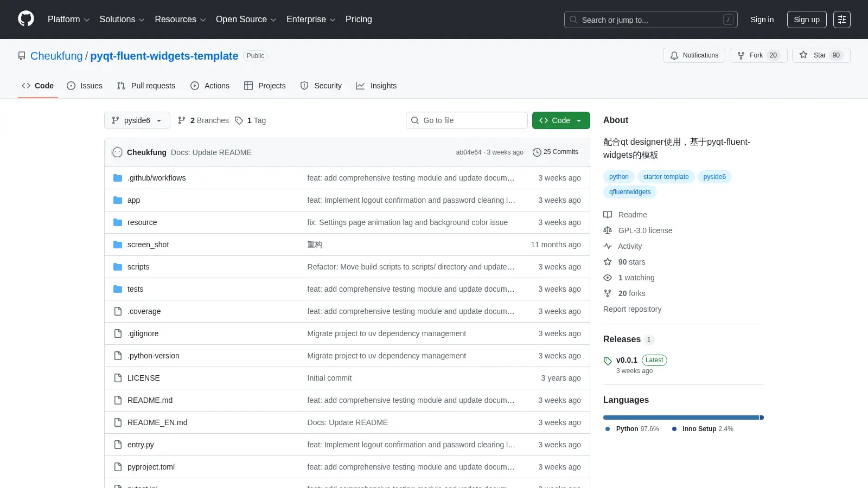The width and height of the screenshot is (868, 488).
Task: Click the screen_shot folder icon
Action: coord(118,245)
